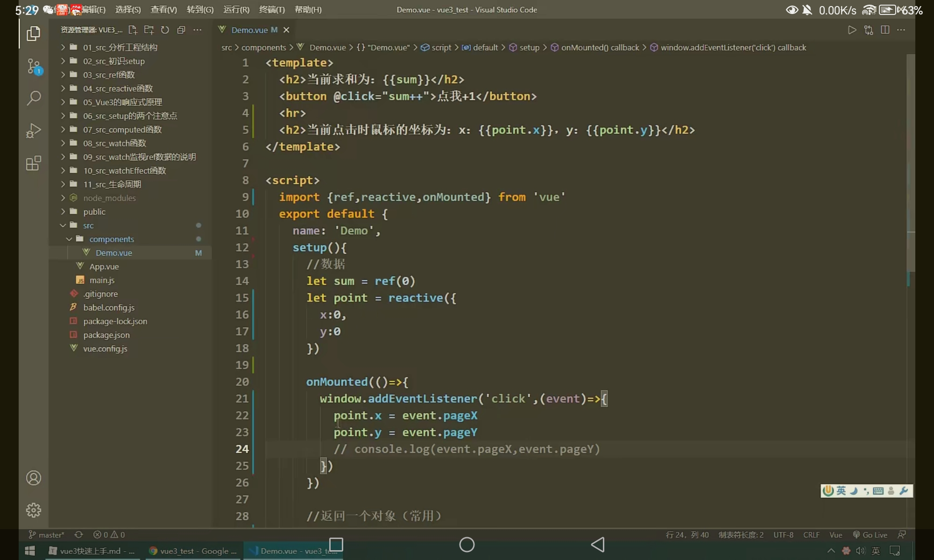Open the Search view in activity bar
The width and height of the screenshot is (934, 560).
[x=34, y=98]
